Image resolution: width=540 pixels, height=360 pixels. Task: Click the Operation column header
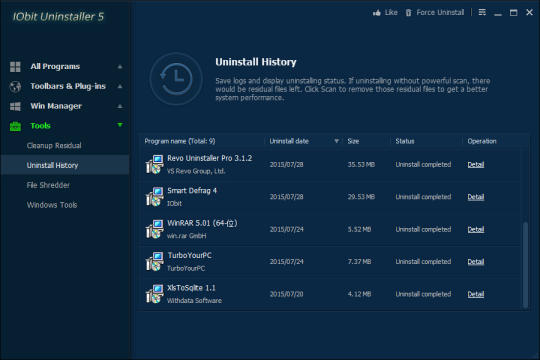click(482, 141)
